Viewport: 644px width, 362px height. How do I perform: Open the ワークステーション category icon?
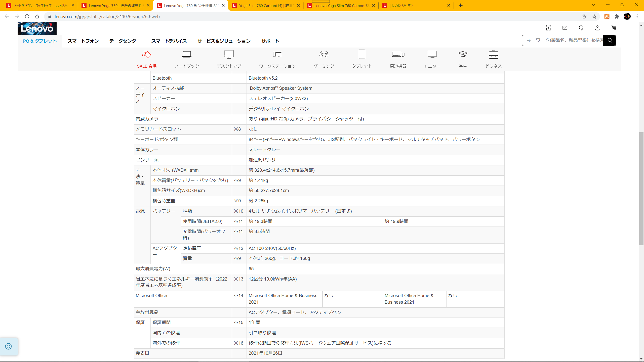click(x=277, y=54)
